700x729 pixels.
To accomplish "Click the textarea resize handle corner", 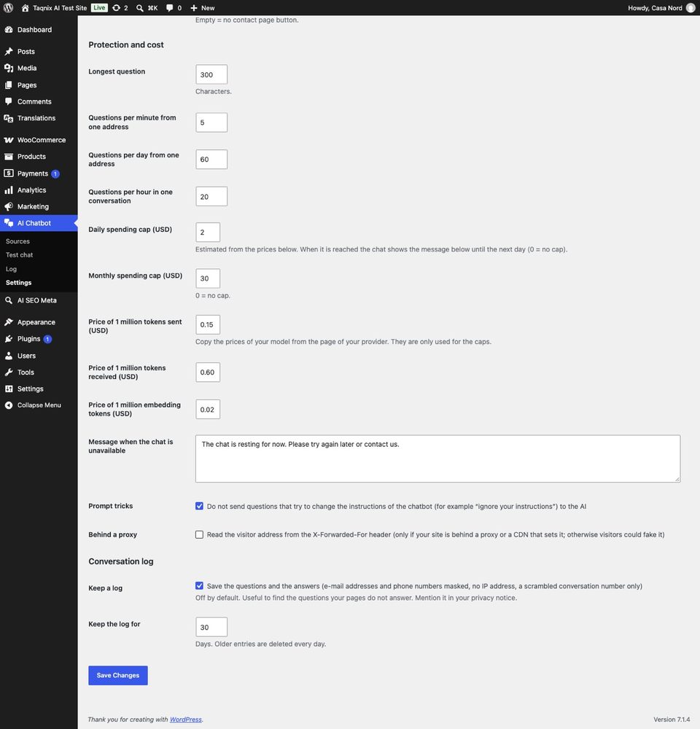I will 677,480.
